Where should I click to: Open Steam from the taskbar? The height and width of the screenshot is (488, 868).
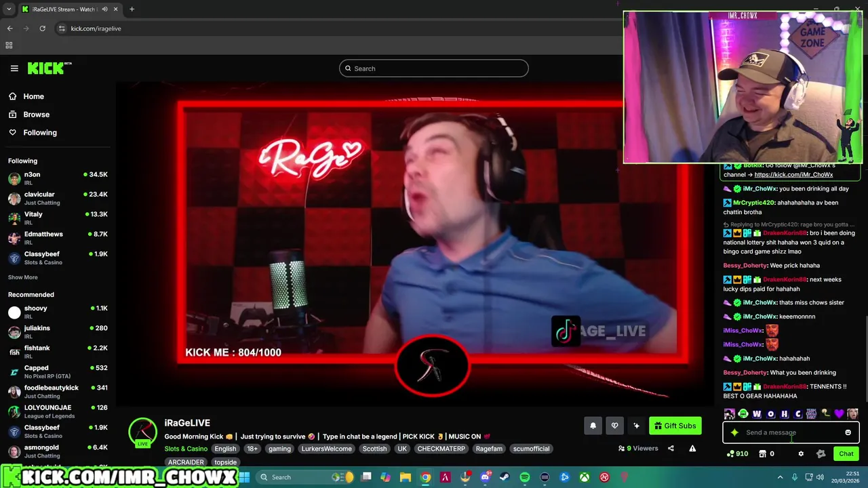[x=504, y=477]
